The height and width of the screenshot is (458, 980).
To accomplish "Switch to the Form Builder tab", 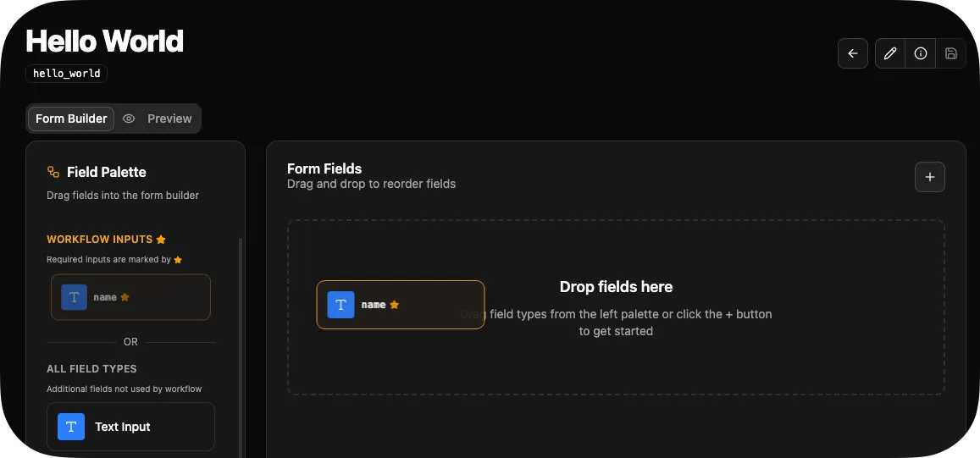I will point(71,119).
